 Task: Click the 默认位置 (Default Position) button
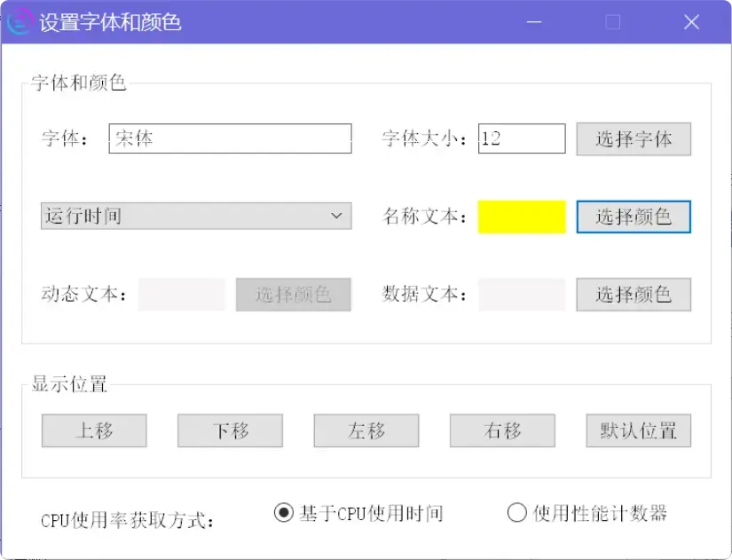(x=637, y=430)
